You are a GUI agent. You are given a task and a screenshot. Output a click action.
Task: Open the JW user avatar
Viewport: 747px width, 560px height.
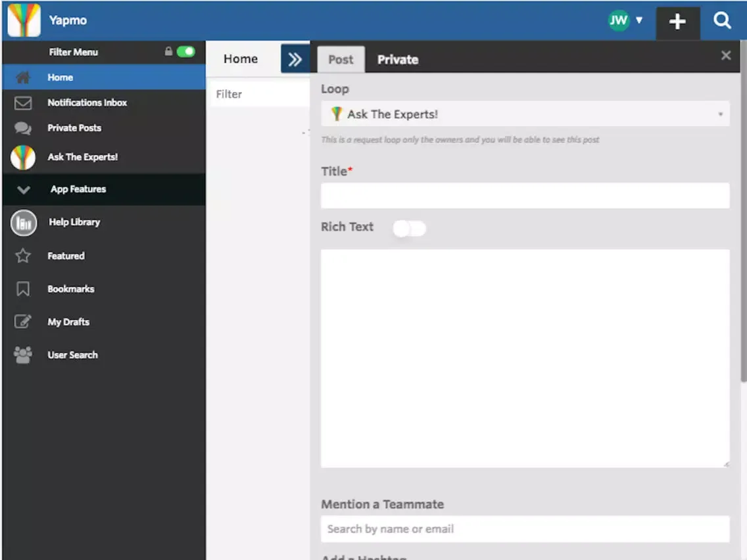click(x=618, y=20)
